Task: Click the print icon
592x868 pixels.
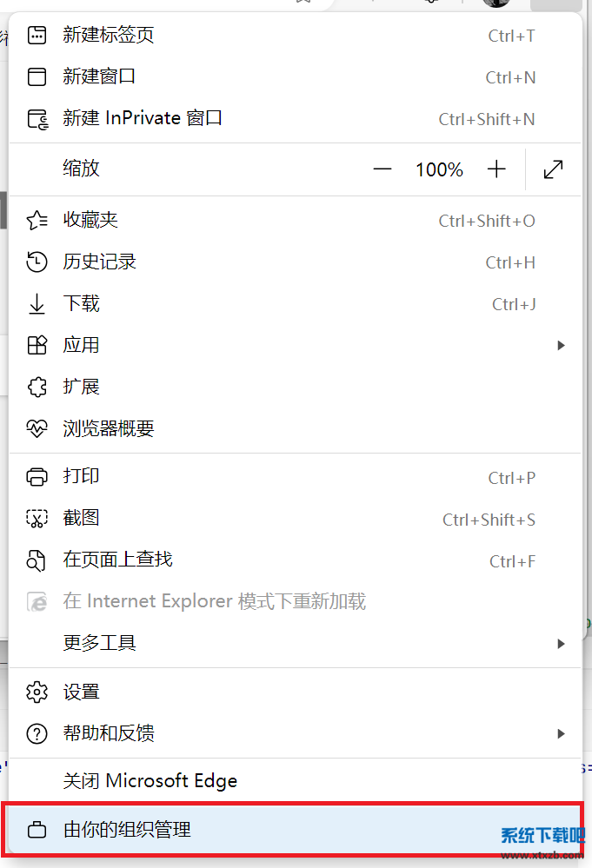Action: coord(37,477)
